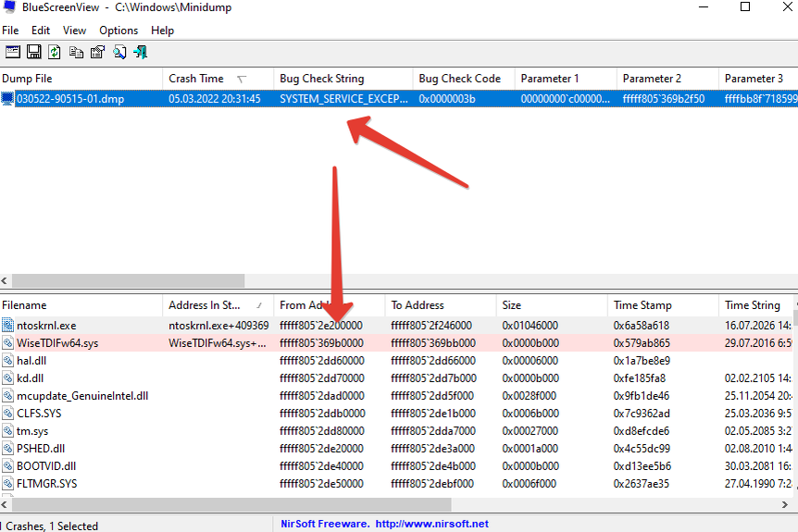Select the SYSTEM_SERVICE_EXCEP... bug check cell
This screenshot has width=798, height=532.
click(343, 99)
